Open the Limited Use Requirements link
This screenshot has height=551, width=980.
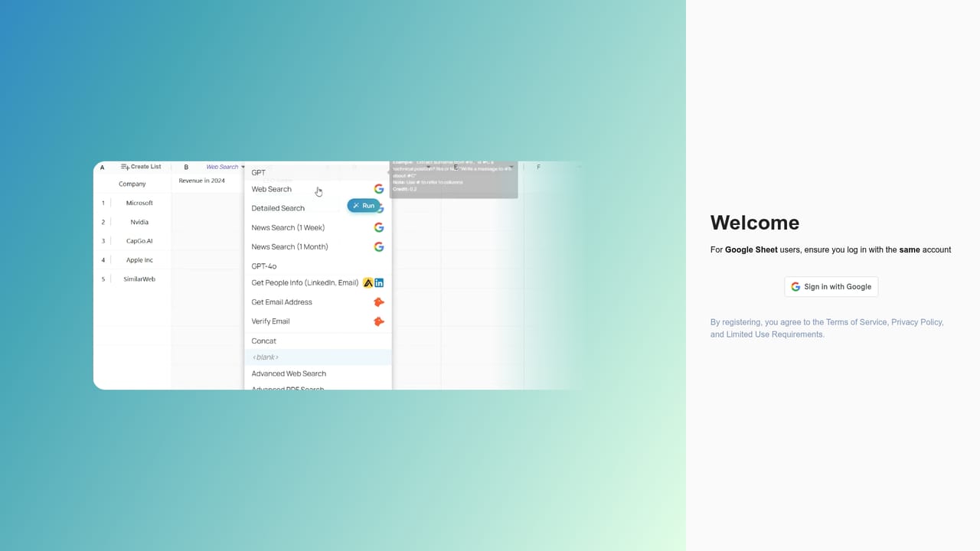pos(774,334)
